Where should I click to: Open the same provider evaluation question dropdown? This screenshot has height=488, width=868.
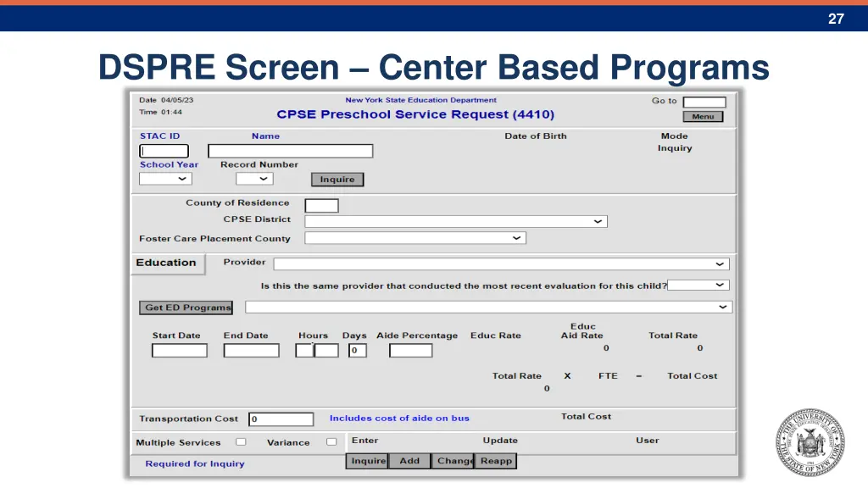click(698, 285)
